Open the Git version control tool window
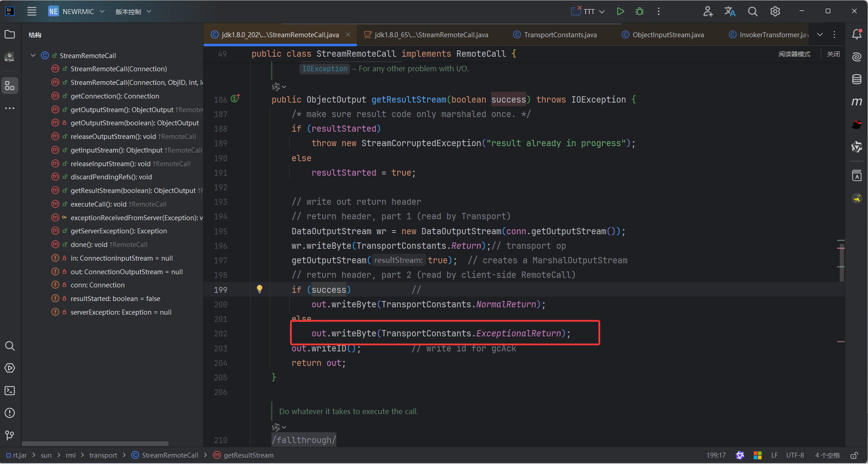The height and width of the screenshot is (464, 868). (10, 435)
